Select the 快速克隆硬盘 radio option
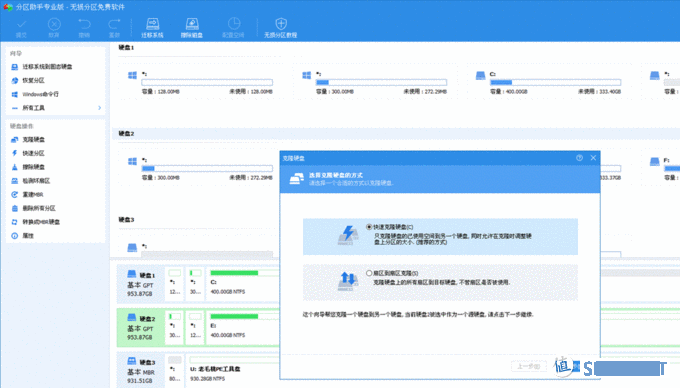The height and width of the screenshot is (388, 680). tap(369, 227)
